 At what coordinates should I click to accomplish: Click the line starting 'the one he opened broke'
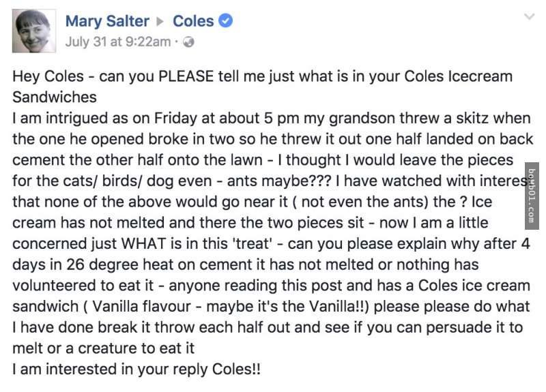point(272,139)
